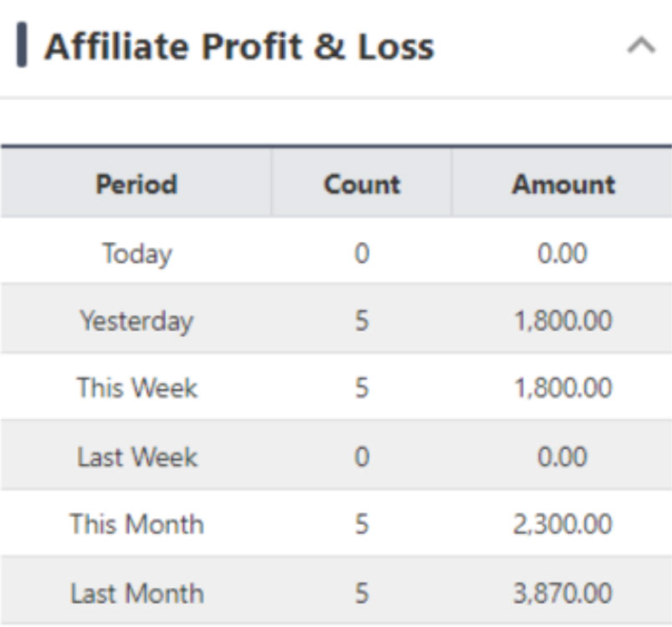Select the Yesterday row label
The image size is (672, 627).
click(x=136, y=320)
